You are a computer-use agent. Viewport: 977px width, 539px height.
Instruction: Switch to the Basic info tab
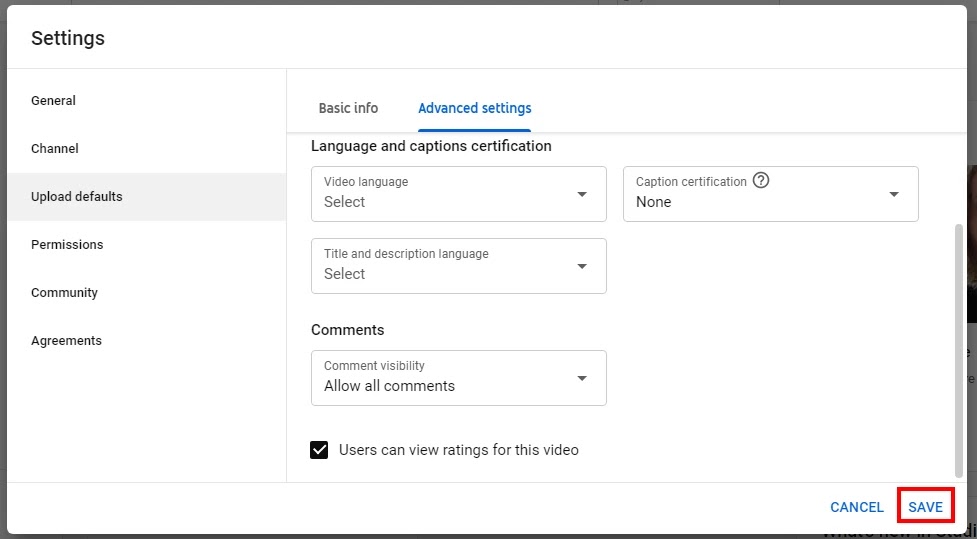348,108
